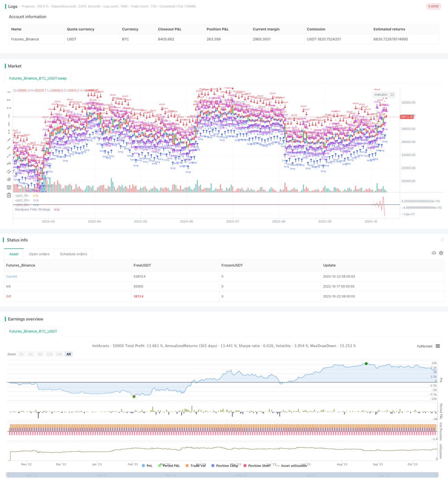Open the earnings chart hamburger export menu
This screenshot has width=448, height=485.
(x=438, y=346)
